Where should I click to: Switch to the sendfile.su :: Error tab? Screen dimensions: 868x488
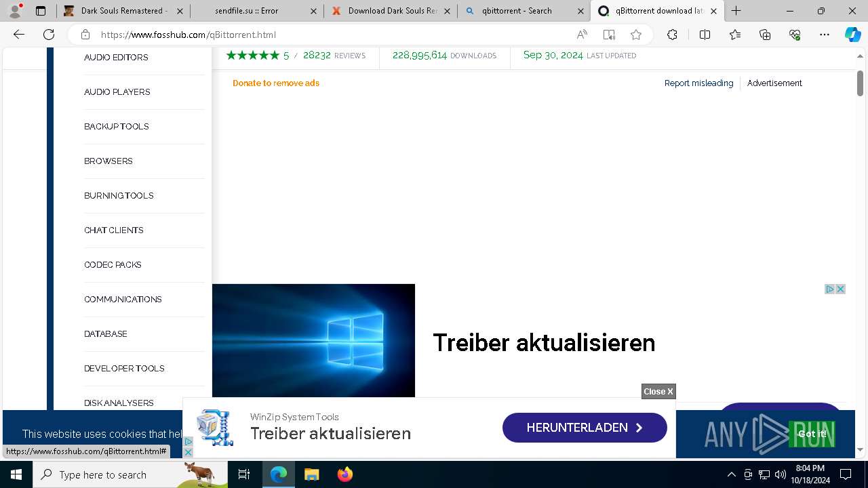click(256, 11)
